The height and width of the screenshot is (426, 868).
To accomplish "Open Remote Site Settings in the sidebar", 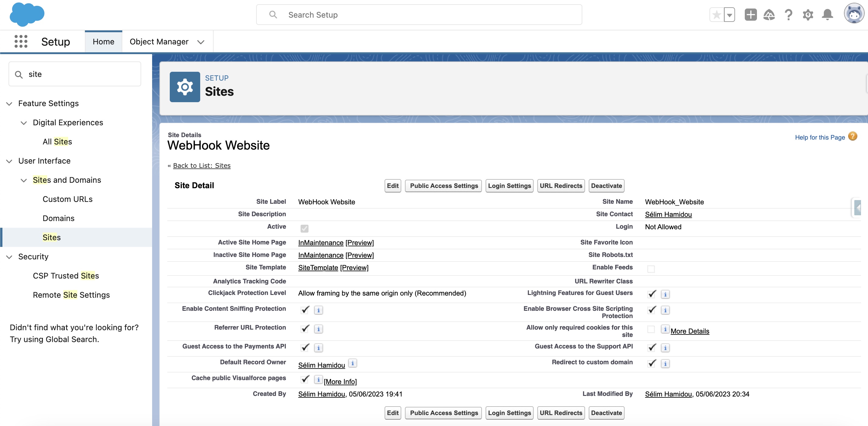I will (71, 295).
